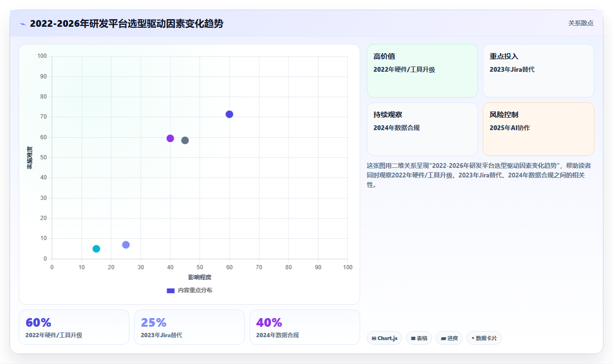The image size is (613, 364).
Task: Click the Chart.js tag
Action: [x=385, y=338]
